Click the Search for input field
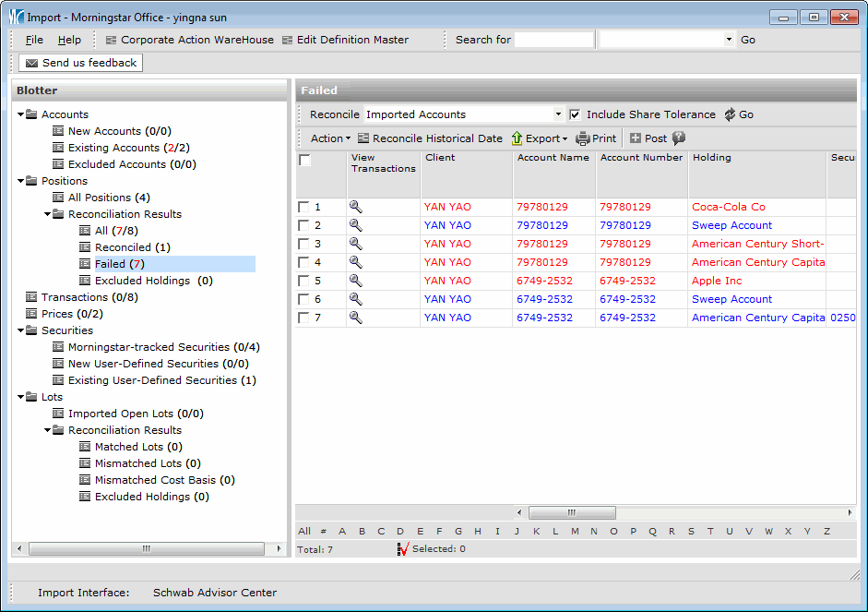 pos(553,40)
